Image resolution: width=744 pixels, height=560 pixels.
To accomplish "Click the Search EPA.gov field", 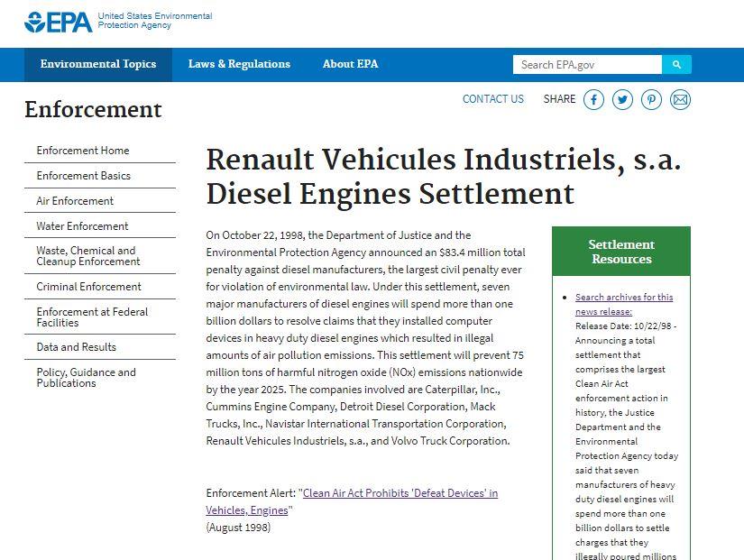I will coord(587,65).
